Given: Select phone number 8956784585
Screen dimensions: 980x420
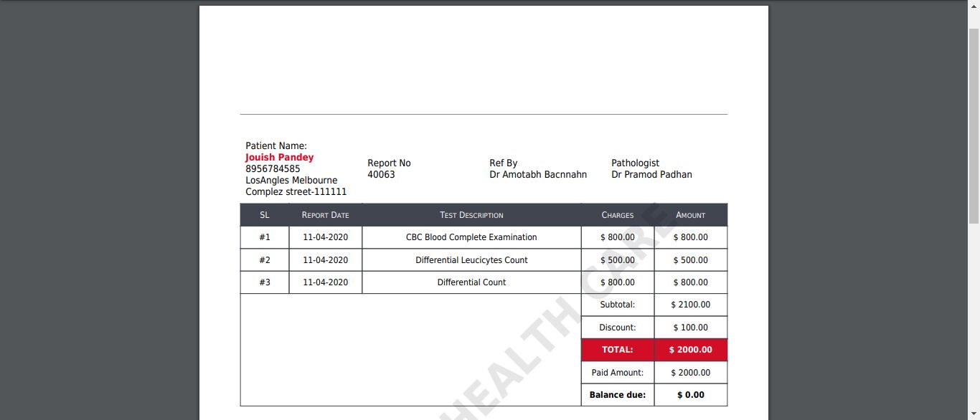Looking at the screenshot, I should (x=273, y=169).
